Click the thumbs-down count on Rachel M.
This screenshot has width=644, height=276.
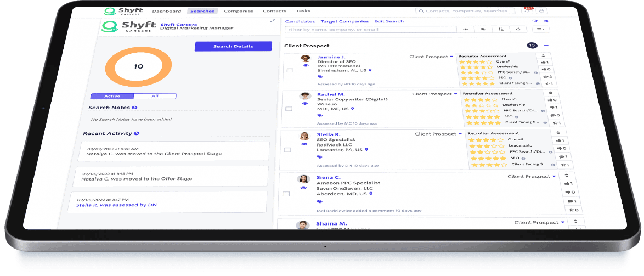tap(552, 108)
